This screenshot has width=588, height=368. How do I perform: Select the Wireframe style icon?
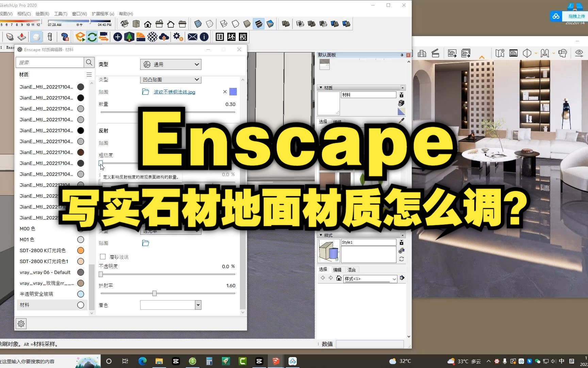coord(224,24)
